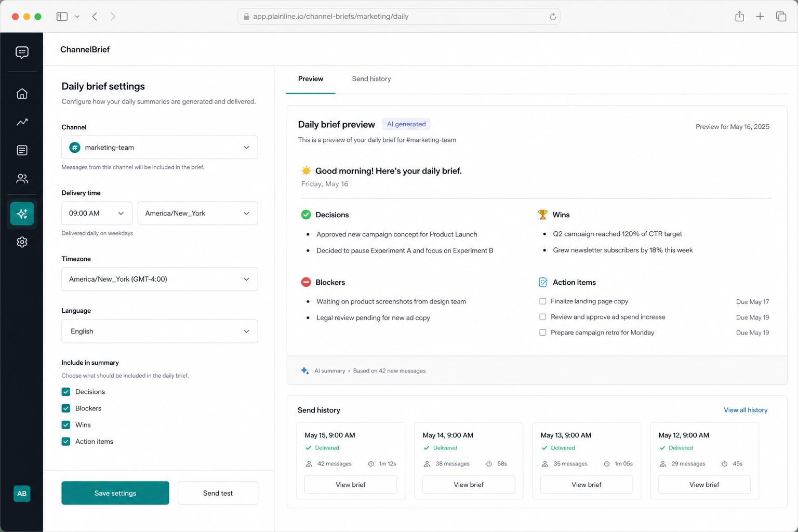Viewport: 798px width, 532px height.
Task: Click Send test
Action: pos(218,493)
